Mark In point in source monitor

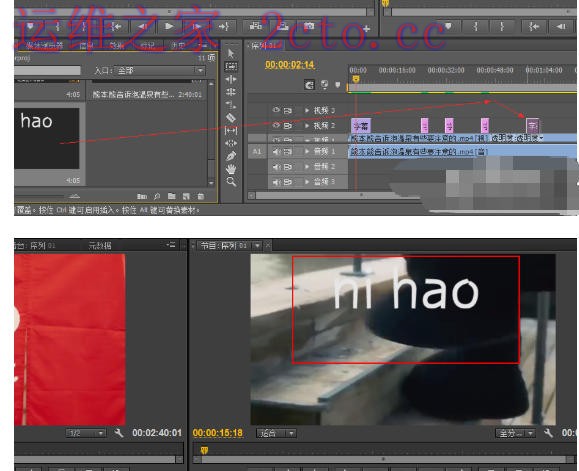(x=58, y=26)
